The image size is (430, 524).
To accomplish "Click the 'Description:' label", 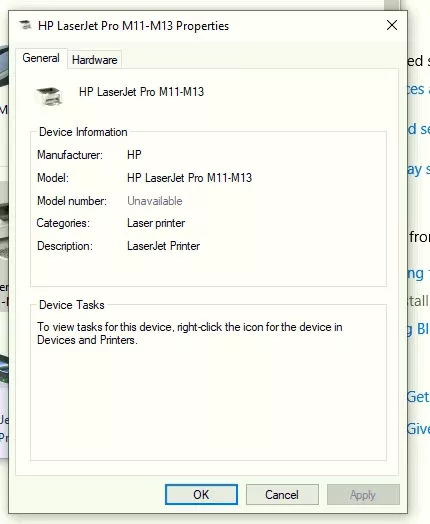I will (65, 246).
